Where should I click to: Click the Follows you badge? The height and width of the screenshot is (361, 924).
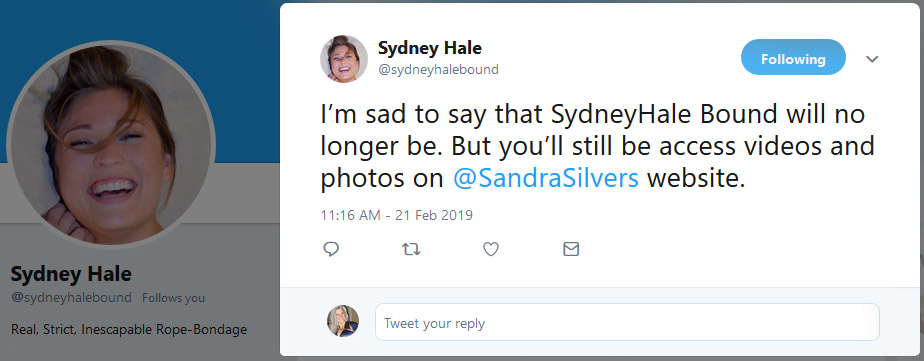click(x=173, y=298)
